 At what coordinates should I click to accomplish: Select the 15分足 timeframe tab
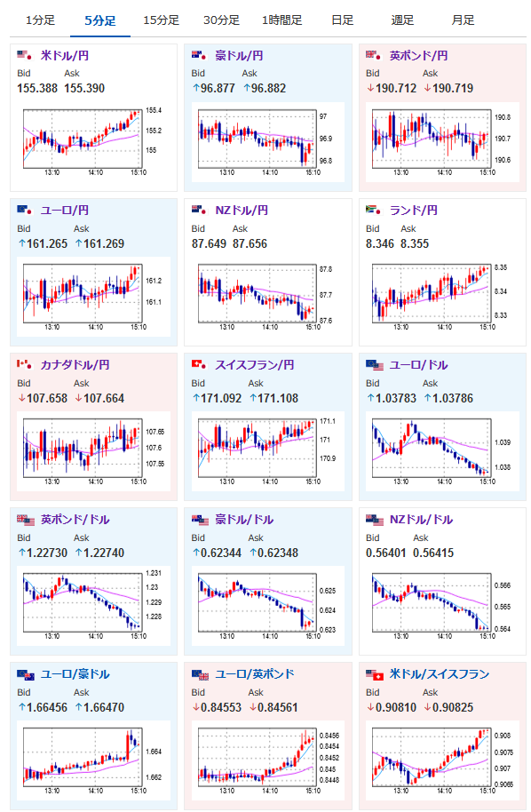[x=161, y=20]
